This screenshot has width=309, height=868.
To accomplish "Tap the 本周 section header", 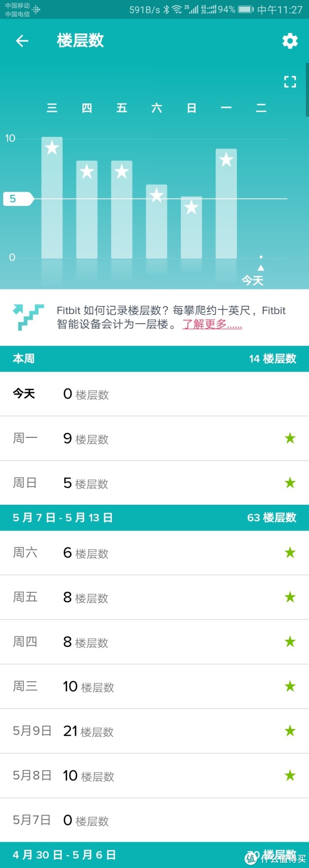I will (154, 359).
